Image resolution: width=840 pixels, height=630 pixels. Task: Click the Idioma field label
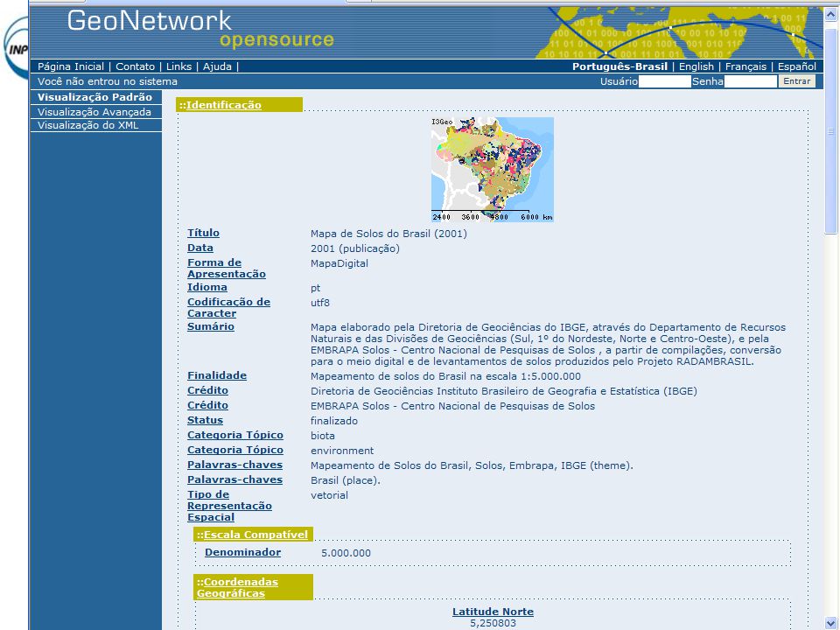[x=206, y=287]
